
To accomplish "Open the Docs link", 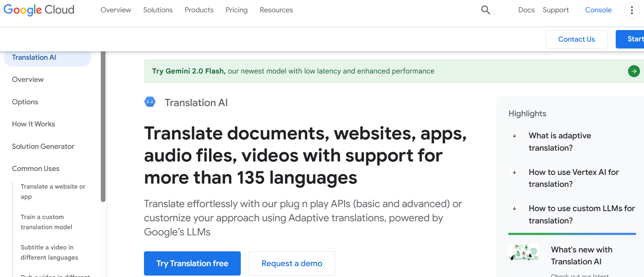I will point(526,10).
